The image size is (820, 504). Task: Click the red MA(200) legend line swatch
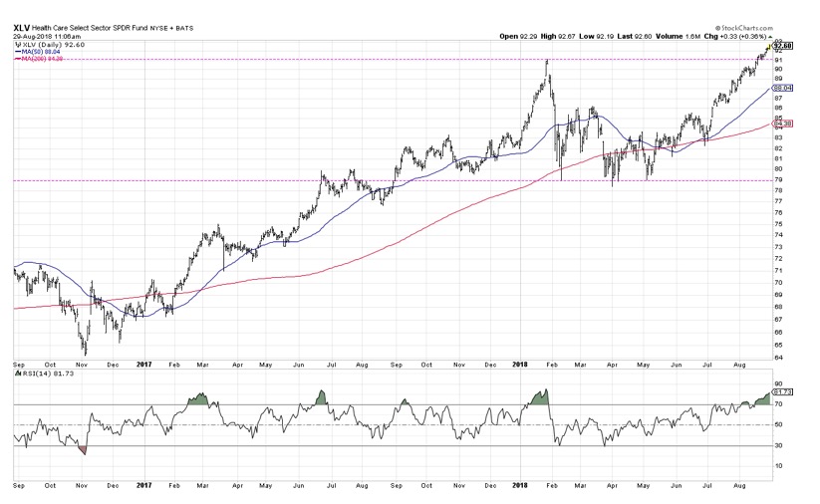(18, 59)
